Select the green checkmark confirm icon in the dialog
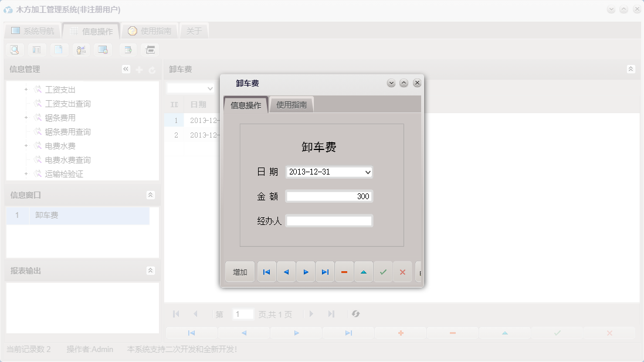The width and height of the screenshot is (644, 362). [383, 271]
